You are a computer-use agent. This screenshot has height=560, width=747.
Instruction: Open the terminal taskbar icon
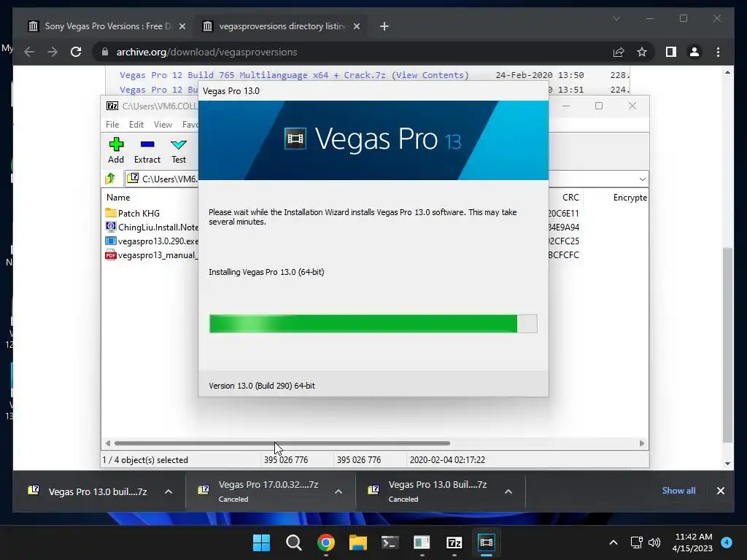click(390, 542)
